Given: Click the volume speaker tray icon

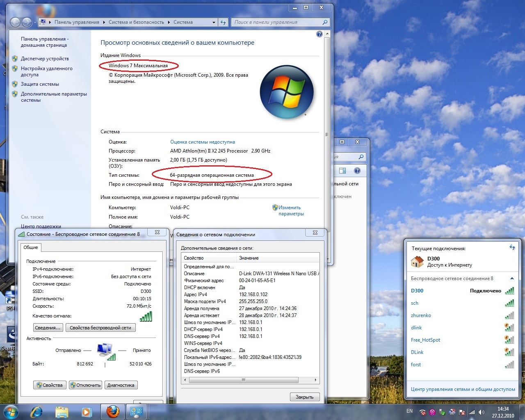Looking at the screenshot, I should (x=481, y=412).
